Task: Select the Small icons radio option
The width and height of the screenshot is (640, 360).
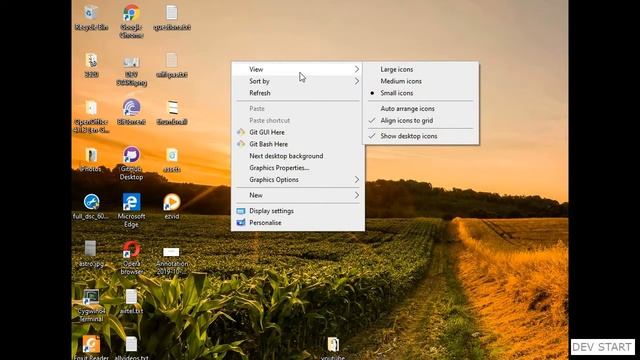Action: point(420,93)
